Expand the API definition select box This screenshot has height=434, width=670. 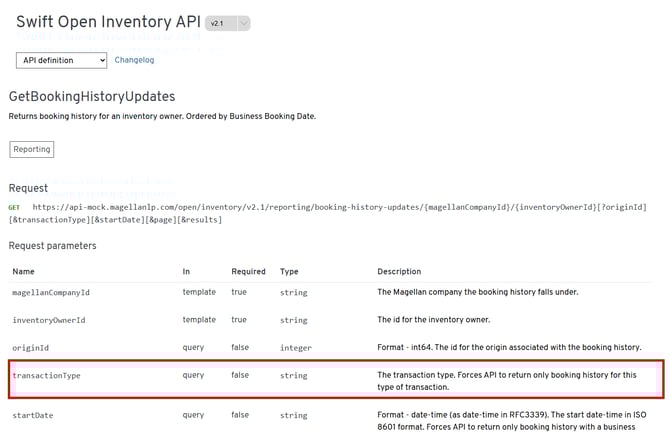pyautogui.click(x=61, y=60)
